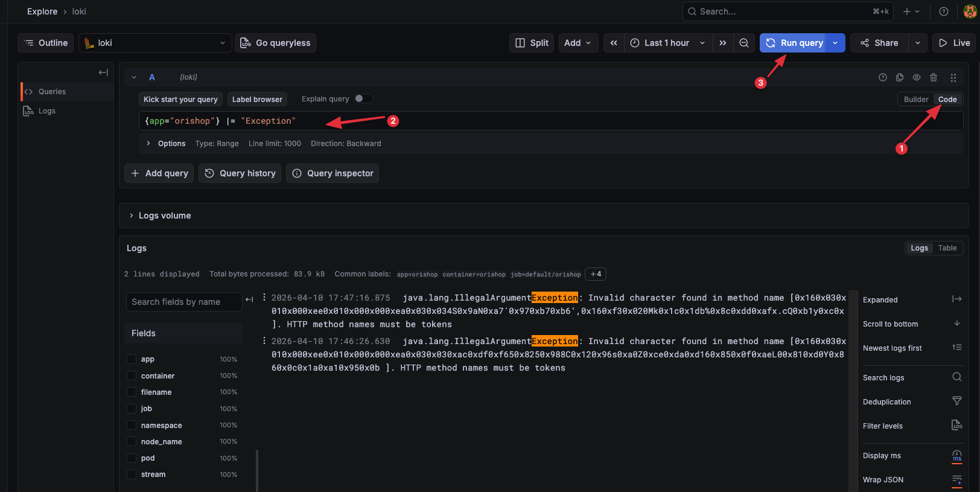Shift time range backward with double-left arrows
The height and width of the screenshot is (492, 980).
pyautogui.click(x=614, y=43)
